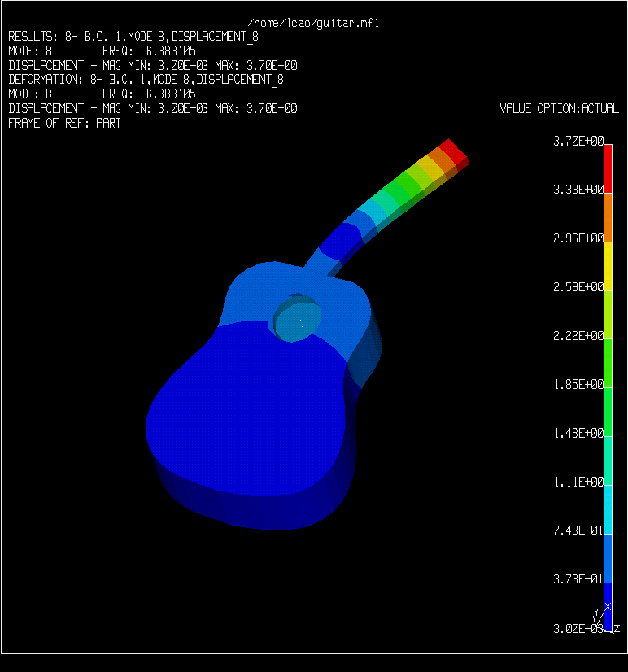Select the 1.11E+00 legend value
The image size is (628, 672).
tap(578, 482)
